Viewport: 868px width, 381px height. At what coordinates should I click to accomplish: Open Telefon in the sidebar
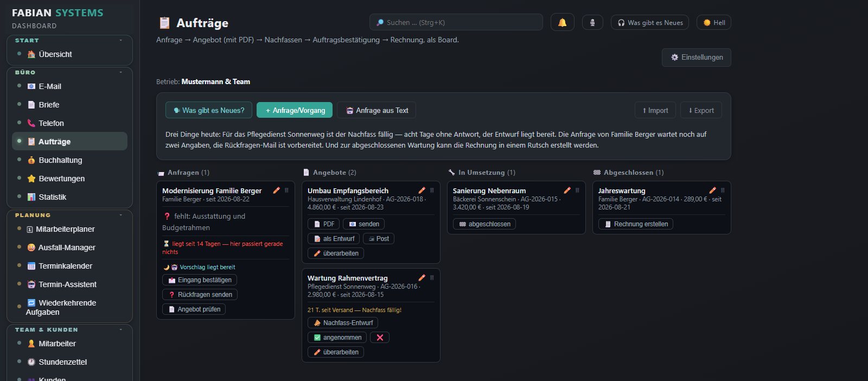click(x=69, y=123)
